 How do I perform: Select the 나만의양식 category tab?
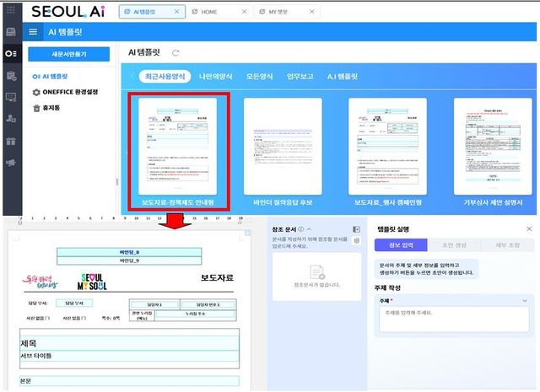tap(216, 77)
